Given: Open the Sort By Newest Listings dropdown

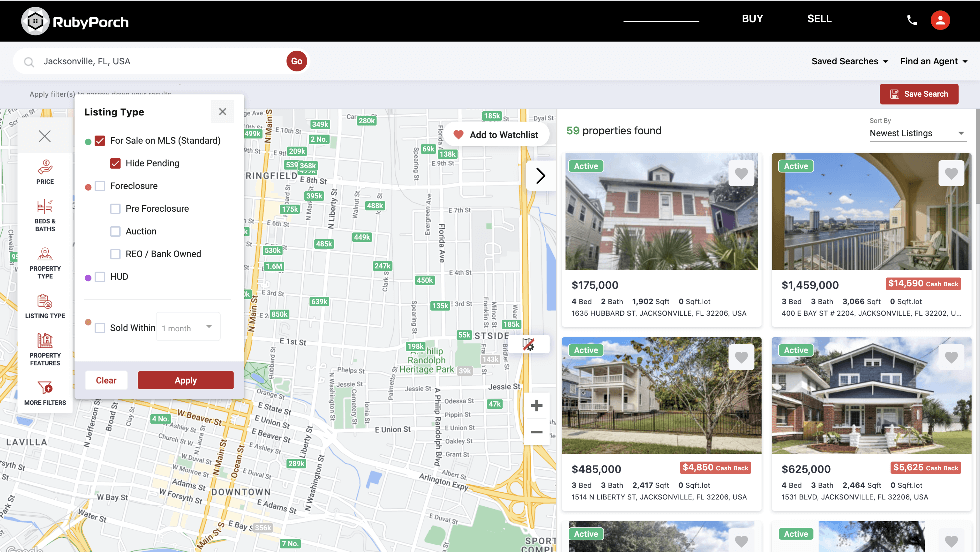Looking at the screenshot, I should [917, 133].
